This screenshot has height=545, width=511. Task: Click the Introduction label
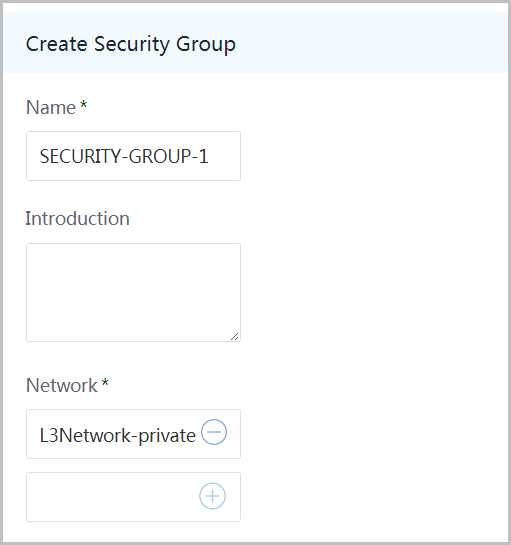[78, 219]
